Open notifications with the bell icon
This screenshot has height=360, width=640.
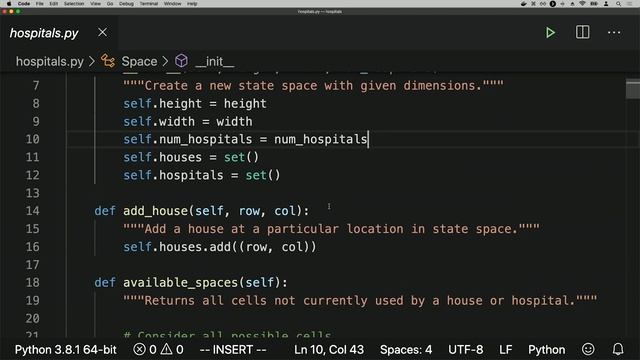[618, 349]
